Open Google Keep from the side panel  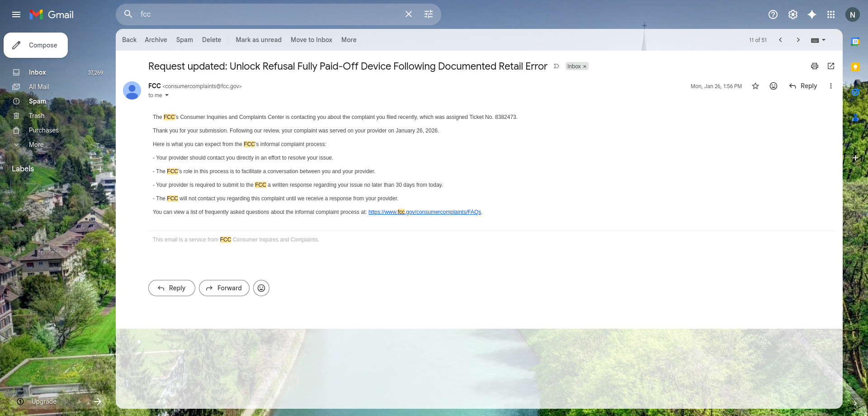(856, 67)
